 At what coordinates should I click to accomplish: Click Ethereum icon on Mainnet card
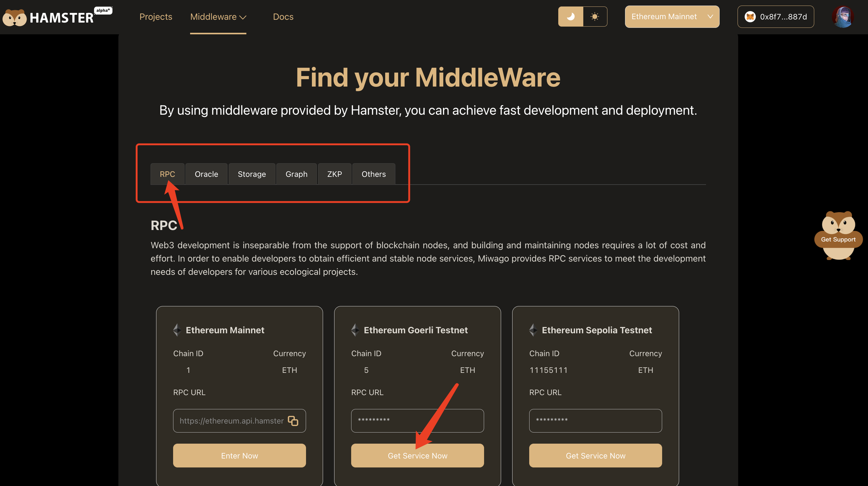[x=177, y=330]
